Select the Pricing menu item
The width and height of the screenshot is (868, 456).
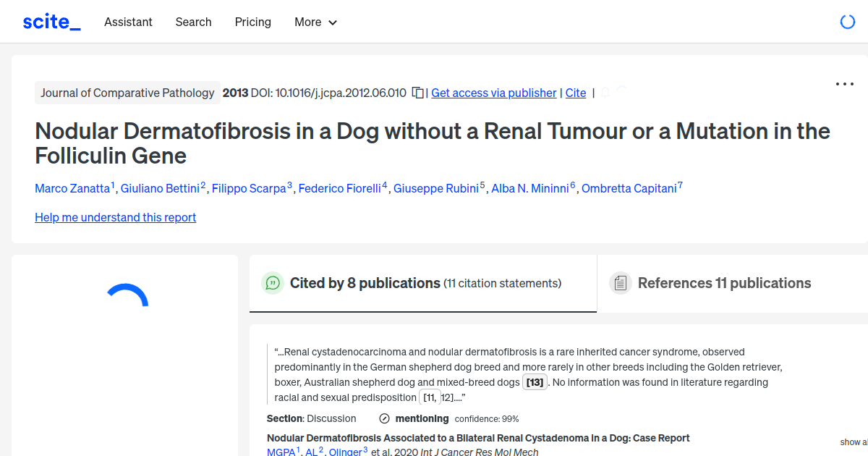coord(252,22)
